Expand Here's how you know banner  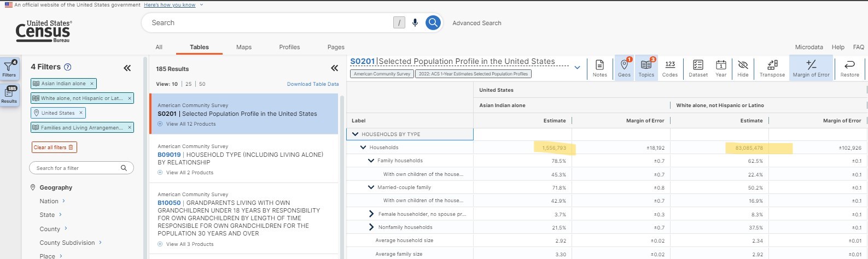[170, 5]
